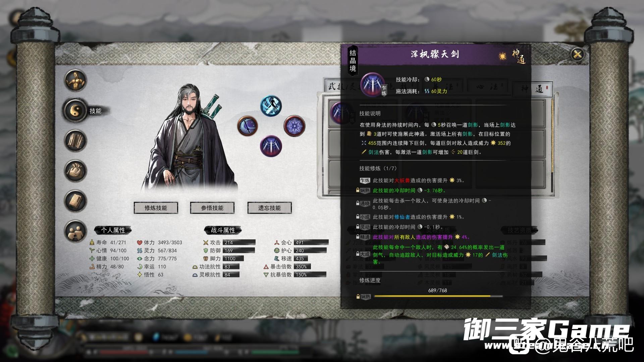This screenshot has height=362, width=644.
Task: Open the muscular body attributes sidebar icon
Action: (76, 80)
